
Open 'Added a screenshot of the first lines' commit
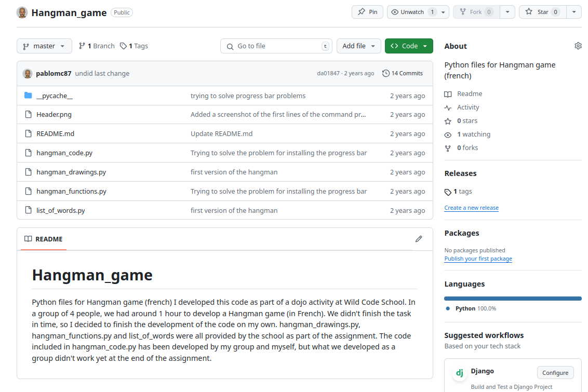click(278, 115)
